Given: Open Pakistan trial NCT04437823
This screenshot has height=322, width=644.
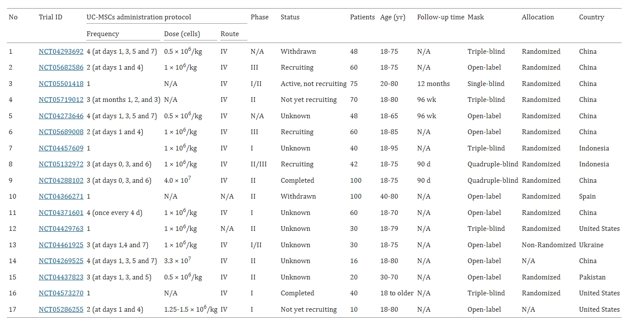Looking at the screenshot, I should tap(61, 277).
